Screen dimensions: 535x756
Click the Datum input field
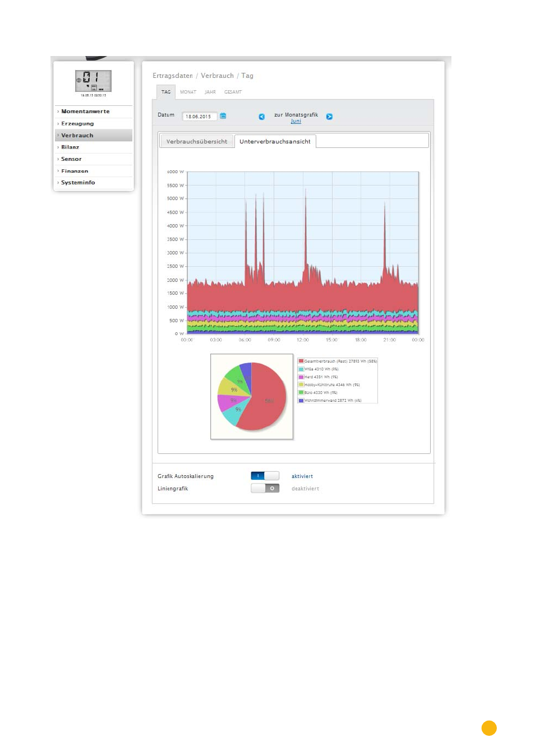200,117
